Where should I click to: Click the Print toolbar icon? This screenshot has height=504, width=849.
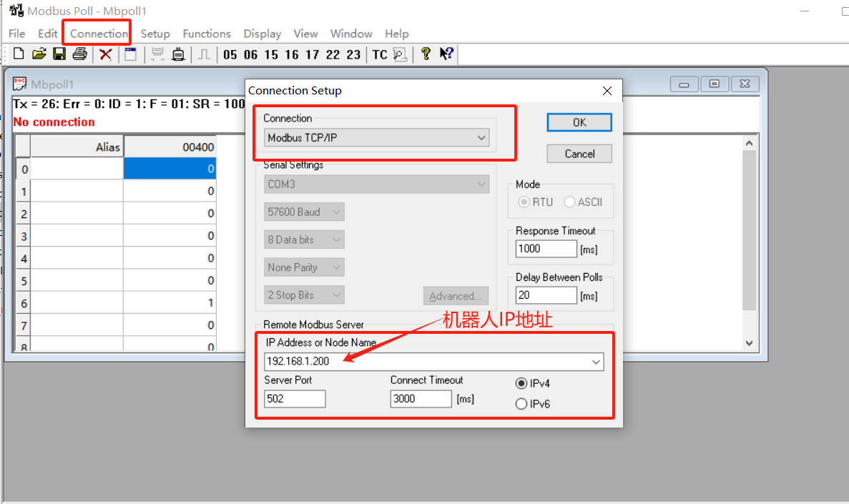pyautogui.click(x=79, y=54)
